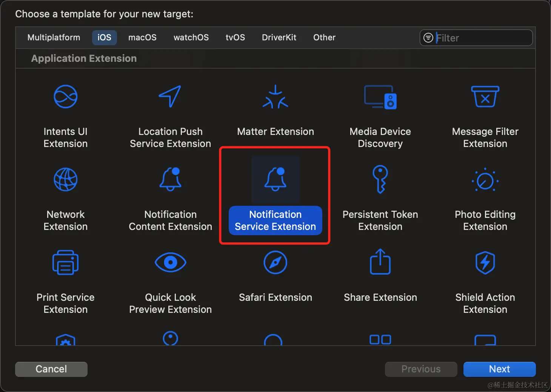This screenshot has width=551, height=392.
Task: Pick the Persistent Token Extension key icon
Action: (380, 179)
